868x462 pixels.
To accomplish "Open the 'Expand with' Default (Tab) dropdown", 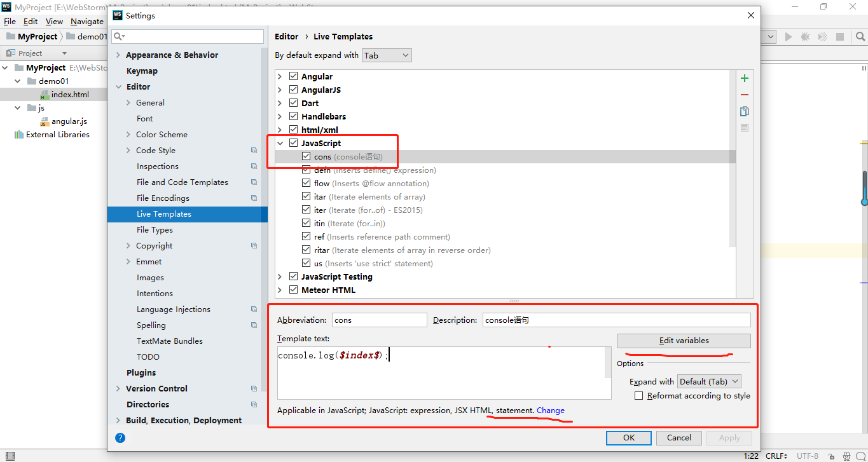I will (x=709, y=381).
